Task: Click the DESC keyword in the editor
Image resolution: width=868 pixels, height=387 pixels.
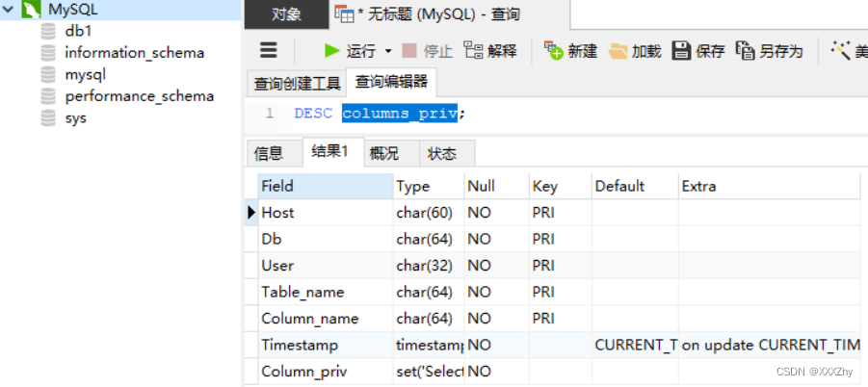Action: pos(313,114)
